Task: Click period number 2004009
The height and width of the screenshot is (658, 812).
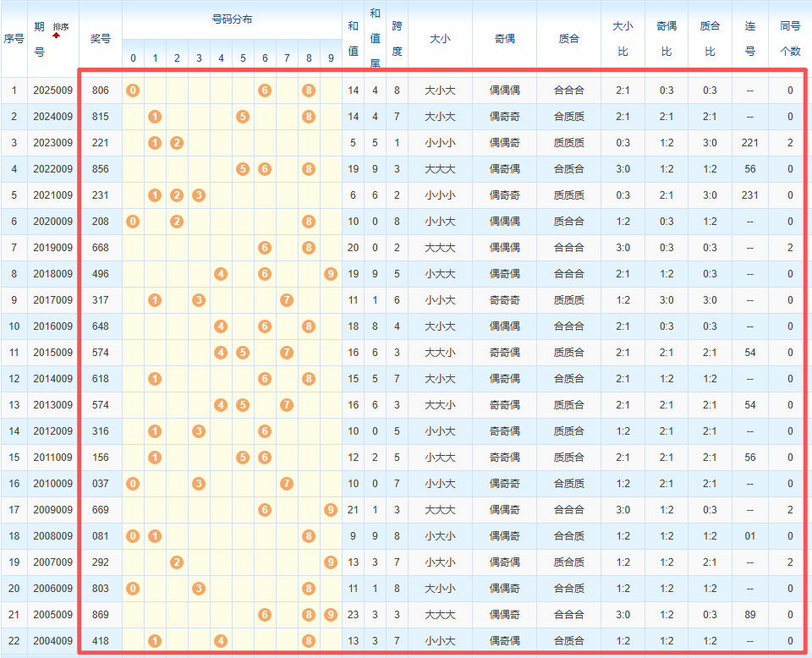Action: [52, 641]
